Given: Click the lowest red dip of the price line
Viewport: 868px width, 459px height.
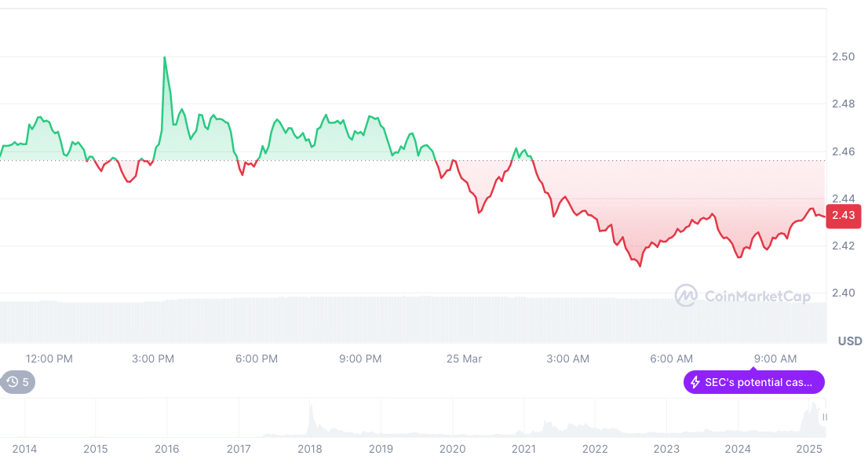Looking at the screenshot, I should pyautogui.click(x=640, y=266).
